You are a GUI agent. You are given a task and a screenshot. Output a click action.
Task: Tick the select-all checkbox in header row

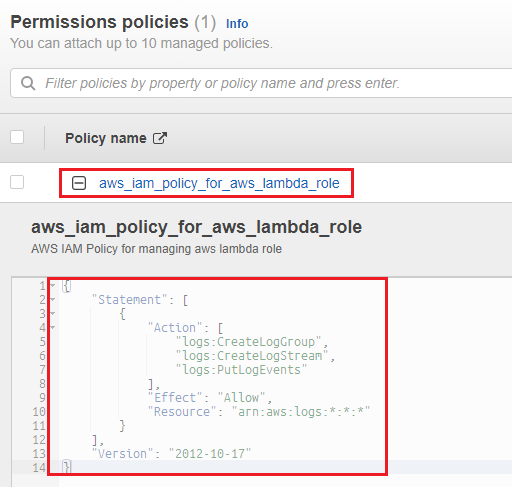pyautogui.click(x=17, y=137)
